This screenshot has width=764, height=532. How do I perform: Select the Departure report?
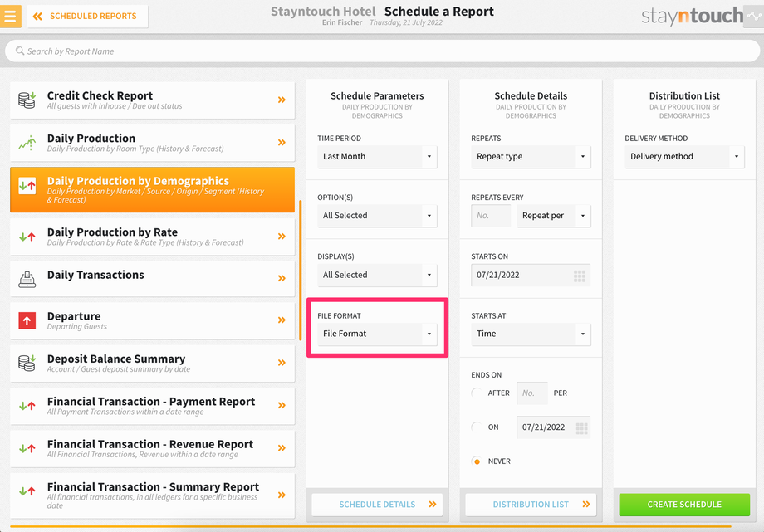click(152, 320)
